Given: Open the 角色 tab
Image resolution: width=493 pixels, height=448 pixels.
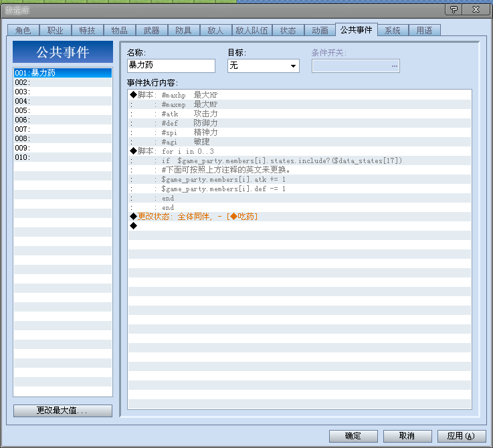Looking at the screenshot, I should tap(23, 30).
